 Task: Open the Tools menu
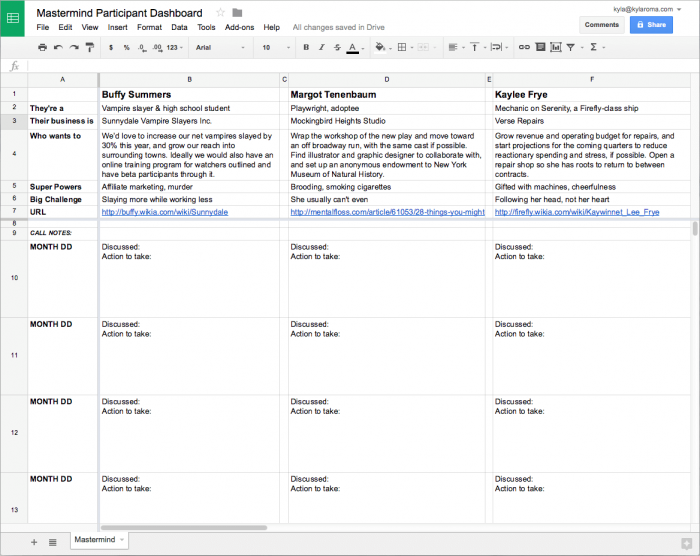pos(206,27)
